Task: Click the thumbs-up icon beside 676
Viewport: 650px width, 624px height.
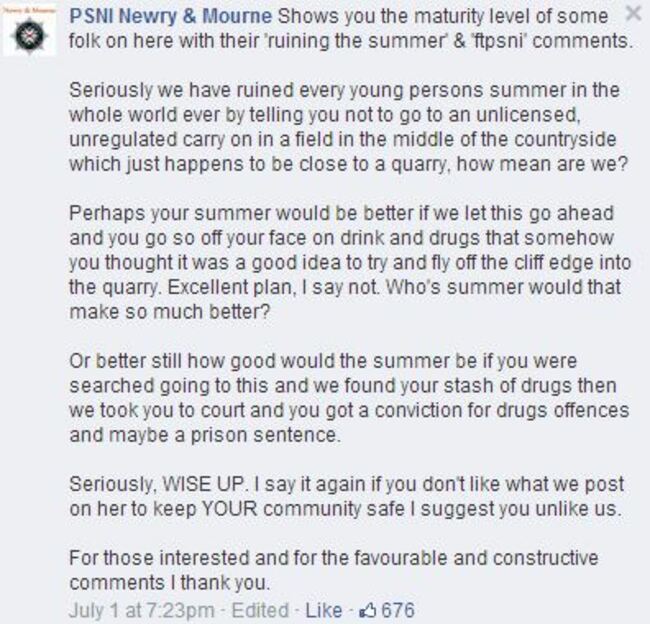Action: (368, 610)
